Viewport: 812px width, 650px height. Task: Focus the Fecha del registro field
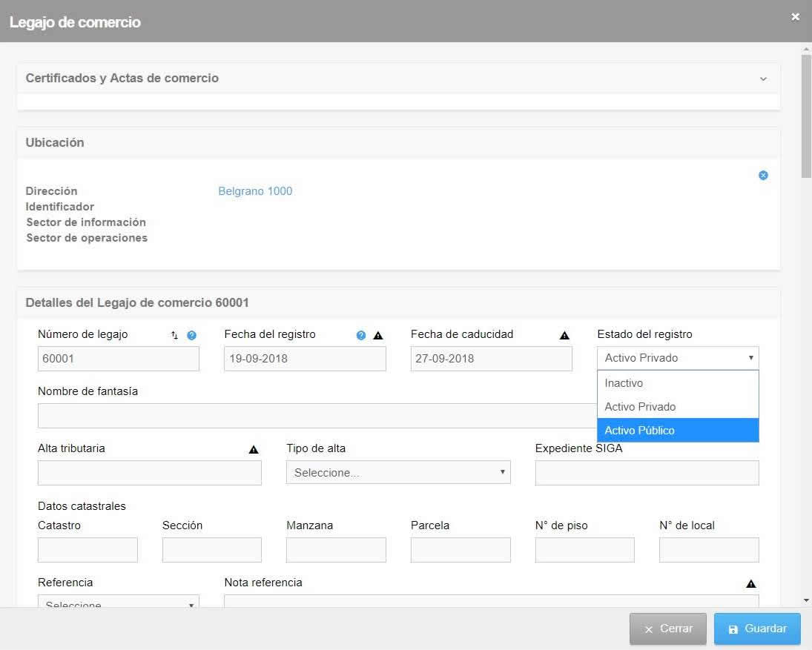[x=305, y=359]
